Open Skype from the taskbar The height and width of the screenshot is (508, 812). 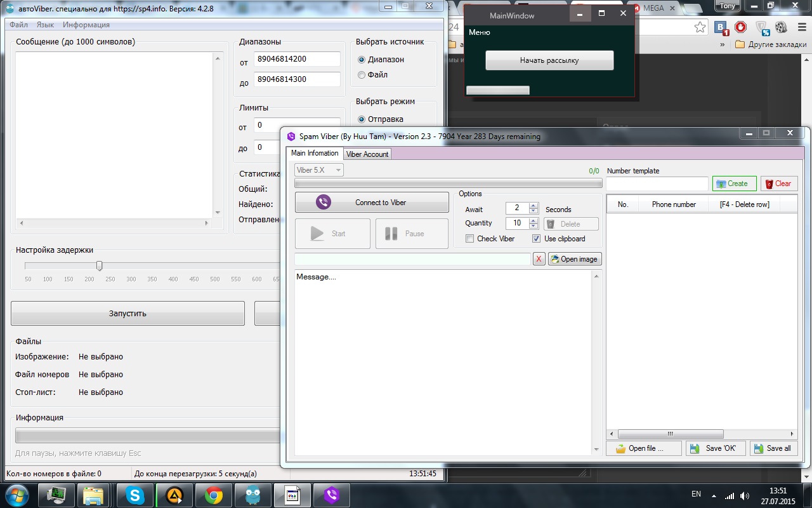point(134,495)
